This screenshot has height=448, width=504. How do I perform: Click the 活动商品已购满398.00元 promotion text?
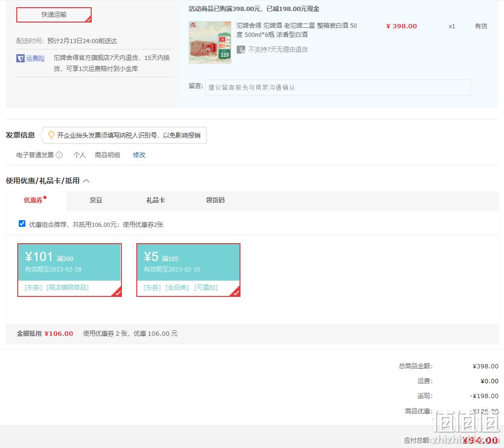pyautogui.click(x=254, y=9)
